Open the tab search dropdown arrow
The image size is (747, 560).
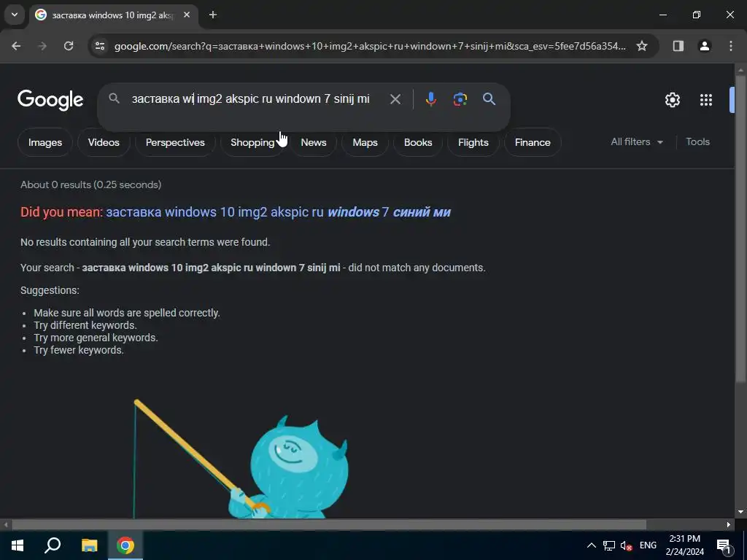tap(15, 15)
